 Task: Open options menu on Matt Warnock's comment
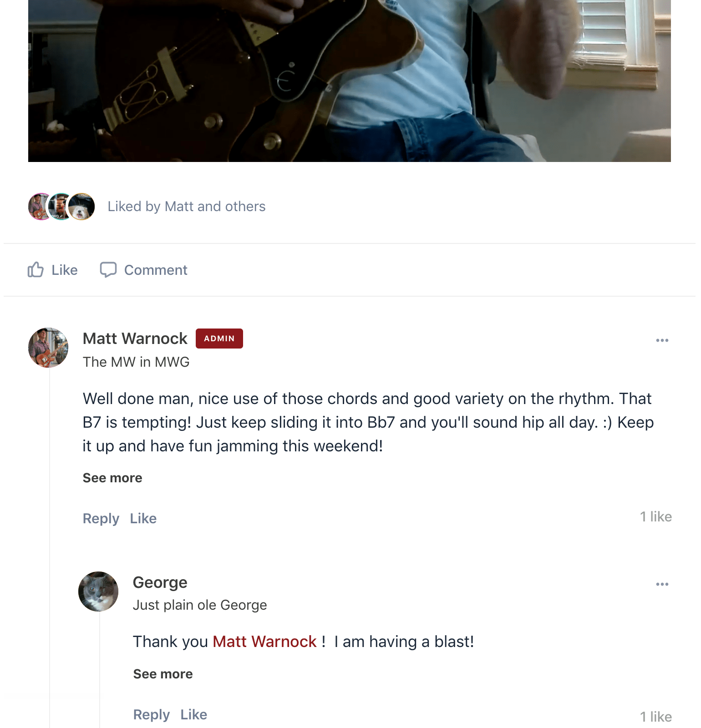(x=662, y=340)
